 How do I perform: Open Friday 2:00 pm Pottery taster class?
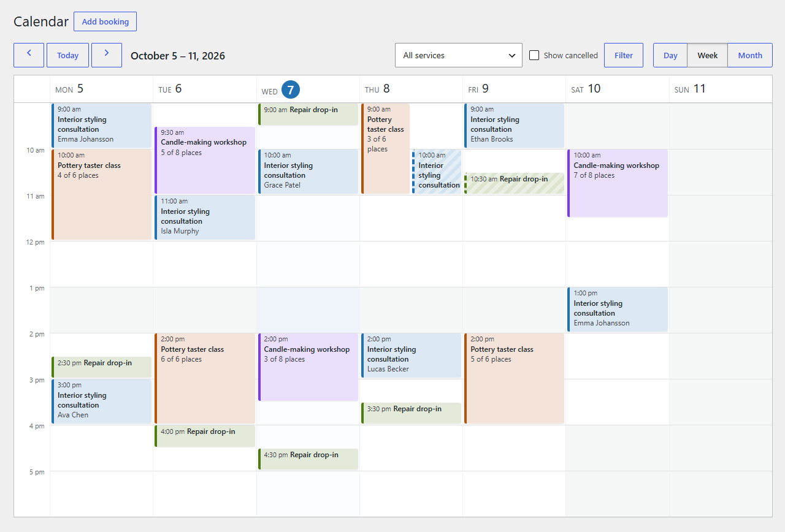[x=514, y=379]
